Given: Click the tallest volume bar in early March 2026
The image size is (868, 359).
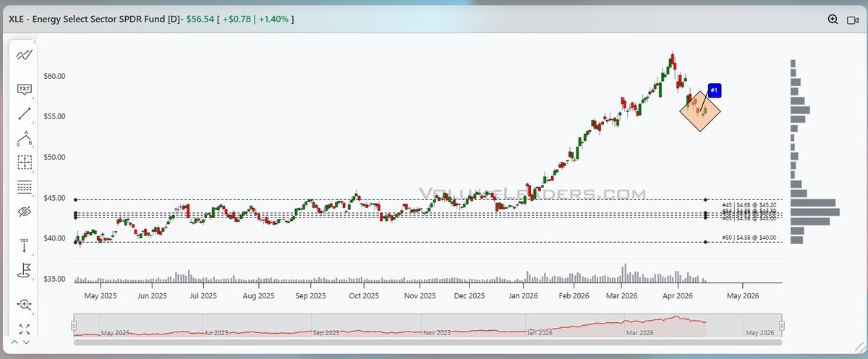Looking at the screenshot, I should point(624,273).
